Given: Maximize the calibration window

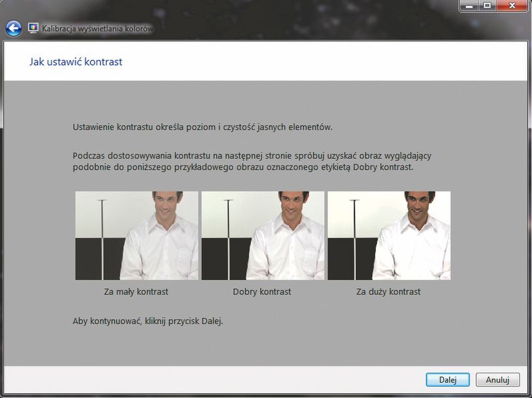Looking at the screenshot, I should (487, 6).
